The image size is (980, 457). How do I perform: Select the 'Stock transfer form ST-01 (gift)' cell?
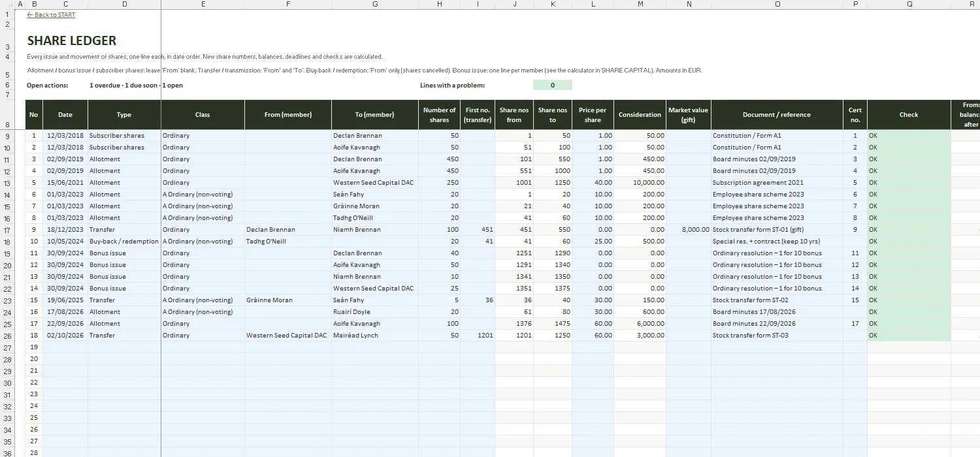pyautogui.click(x=777, y=230)
